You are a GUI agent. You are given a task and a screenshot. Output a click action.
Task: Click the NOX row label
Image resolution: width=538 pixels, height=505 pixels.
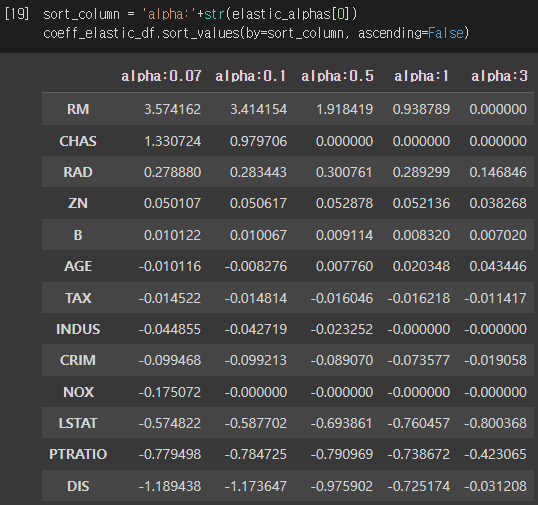(x=78, y=392)
